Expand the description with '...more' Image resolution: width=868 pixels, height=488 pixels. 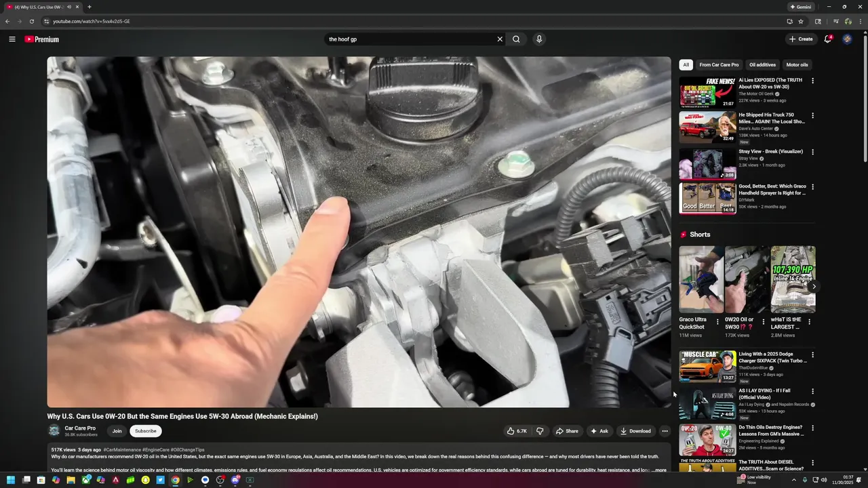pyautogui.click(x=658, y=470)
